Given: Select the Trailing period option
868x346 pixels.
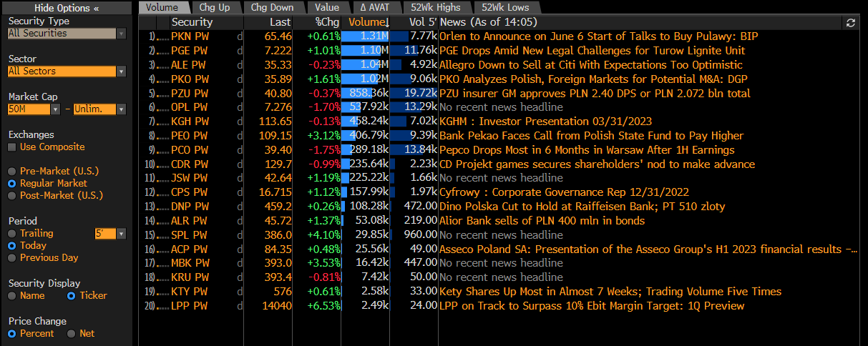Looking at the screenshot, I should click(x=12, y=234).
